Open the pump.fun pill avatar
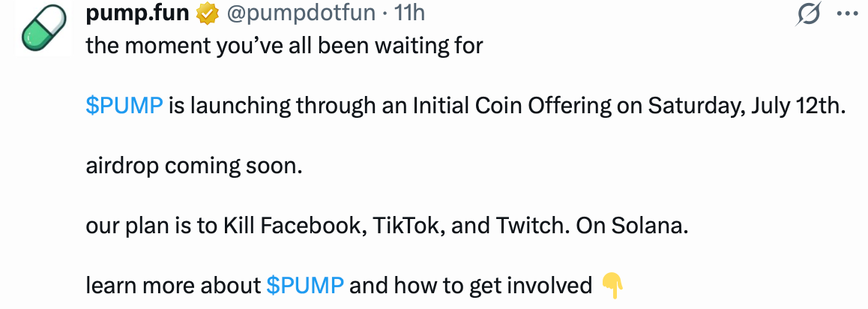Screen dimensions: 868x309 pyautogui.click(x=43, y=28)
